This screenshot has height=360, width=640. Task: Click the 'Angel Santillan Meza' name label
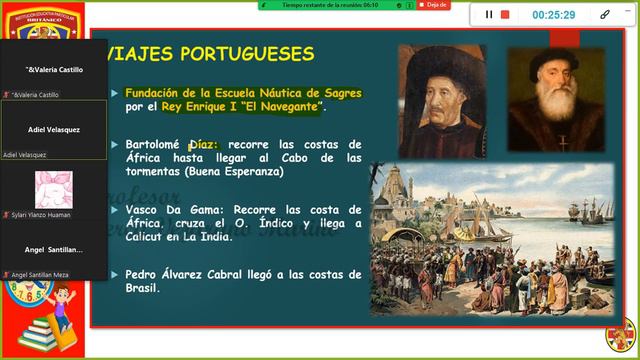coord(40,275)
